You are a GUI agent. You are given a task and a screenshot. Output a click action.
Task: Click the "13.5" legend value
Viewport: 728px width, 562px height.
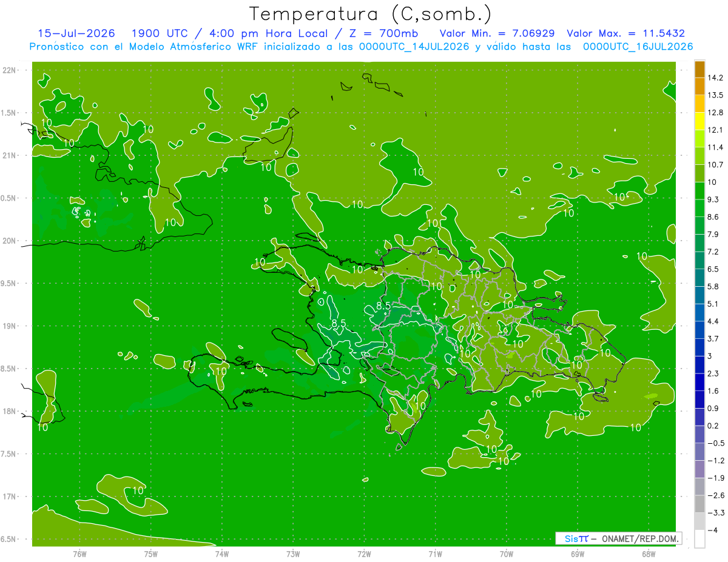tap(715, 95)
